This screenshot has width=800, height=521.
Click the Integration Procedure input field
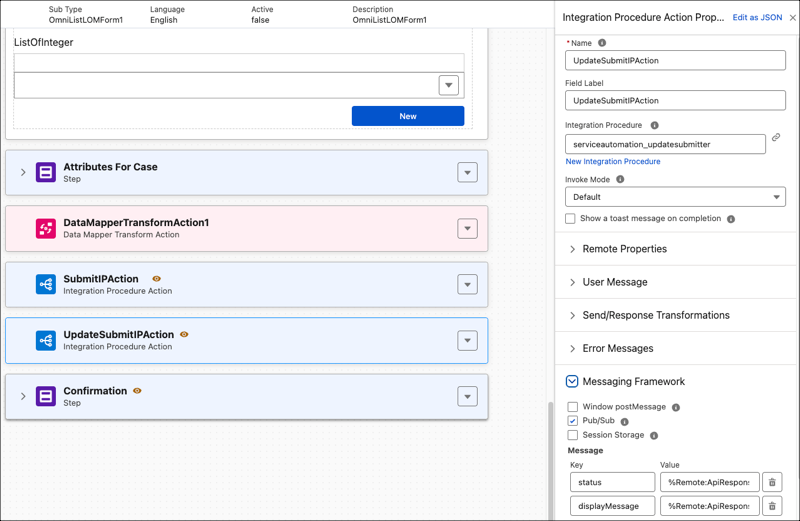[x=665, y=144]
